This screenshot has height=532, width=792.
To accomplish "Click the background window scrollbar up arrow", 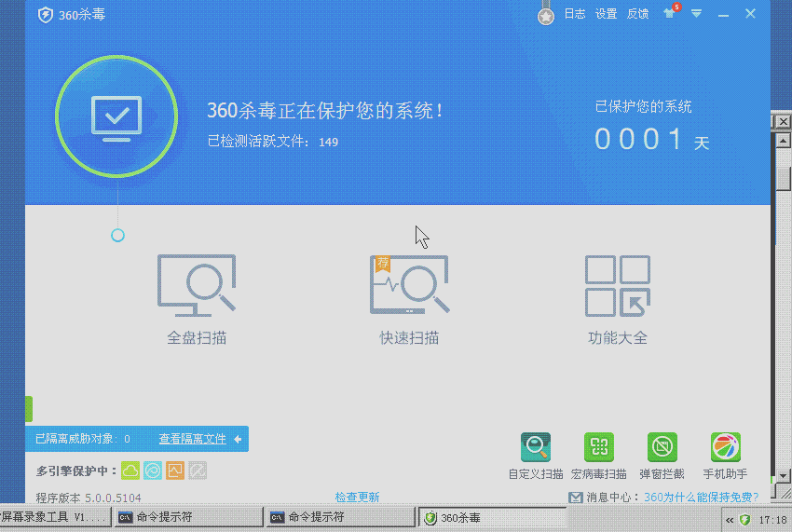I will pos(784,141).
